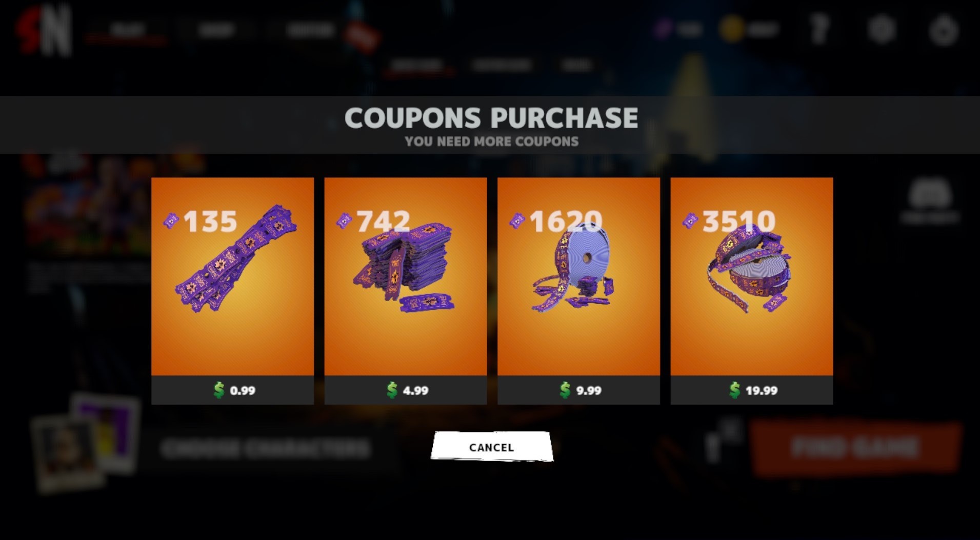Click the ticket icon next to 3510
980x540 pixels.
(690, 221)
